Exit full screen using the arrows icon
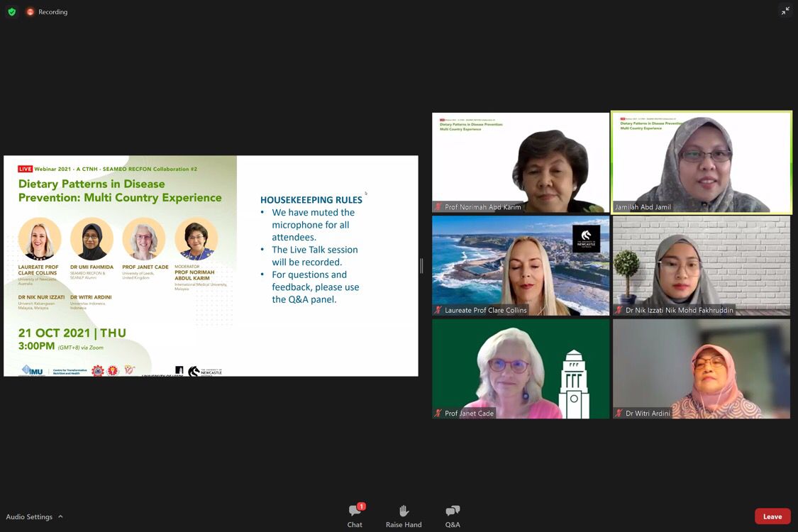This screenshot has height=532, width=798. point(785,11)
